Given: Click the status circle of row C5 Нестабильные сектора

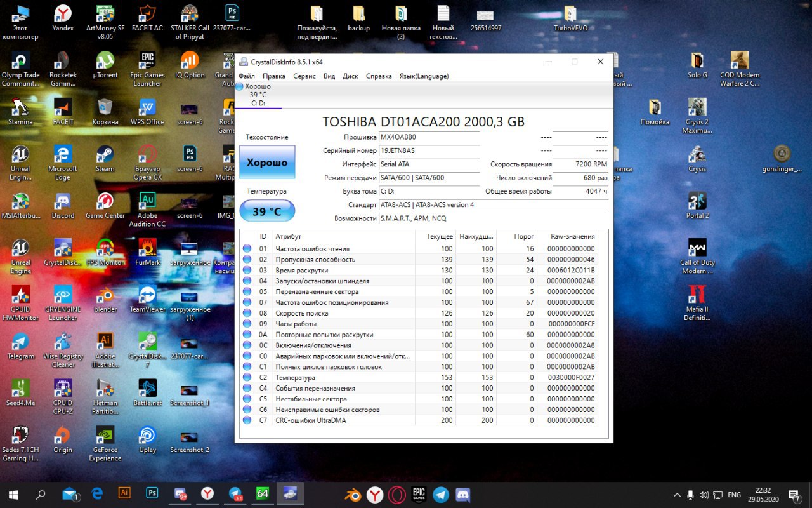Looking at the screenshot, I should coord(247,399).
